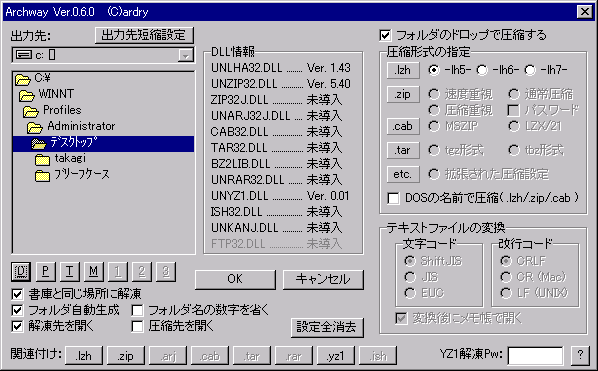This screenshot has width=598, height=371.
Task: Select LZX/21 cab radio option
Action: point(535,126)
